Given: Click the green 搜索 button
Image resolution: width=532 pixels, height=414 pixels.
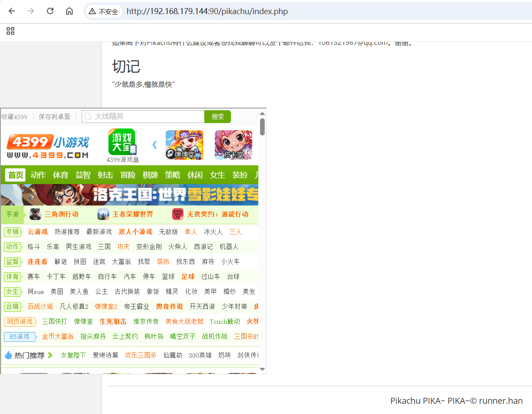Looking at the screenshot, I should coord(218,117).
